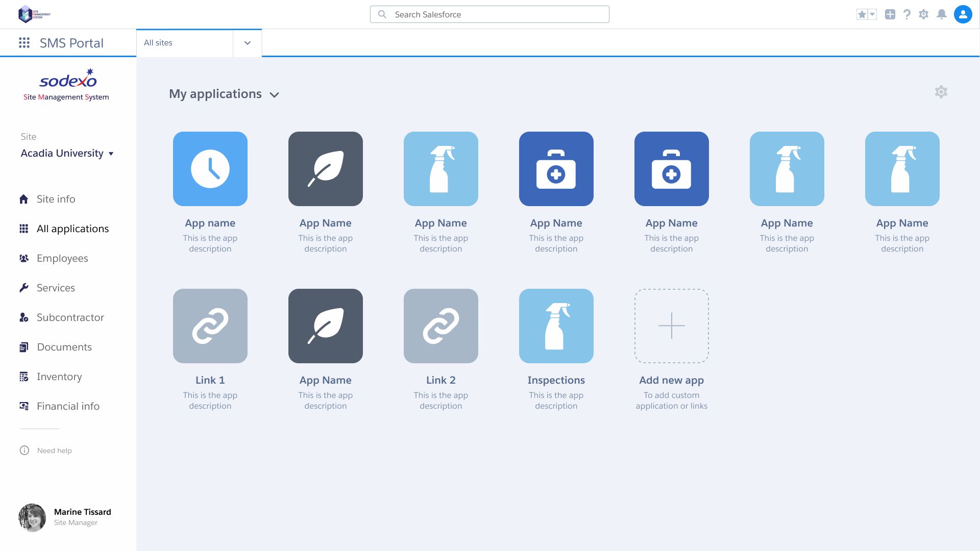Open second medical kit app tile

tap(672, 169)
